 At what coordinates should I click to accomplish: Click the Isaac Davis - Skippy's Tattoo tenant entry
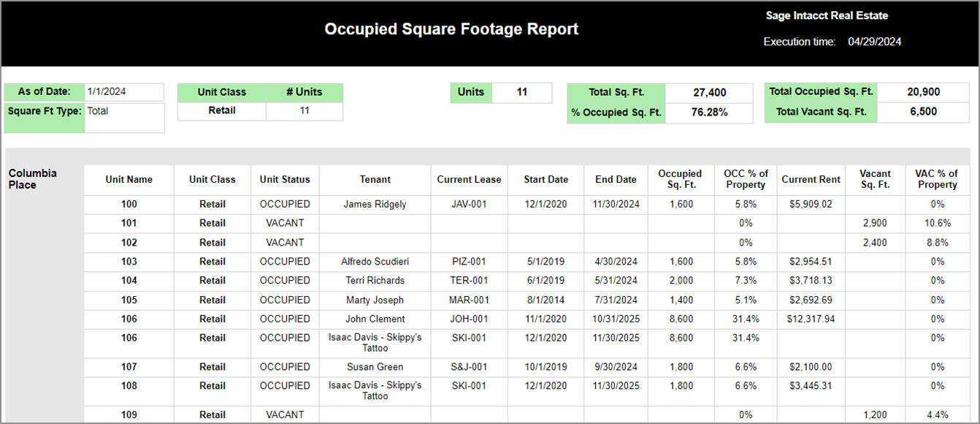click(x=375, y=343)
